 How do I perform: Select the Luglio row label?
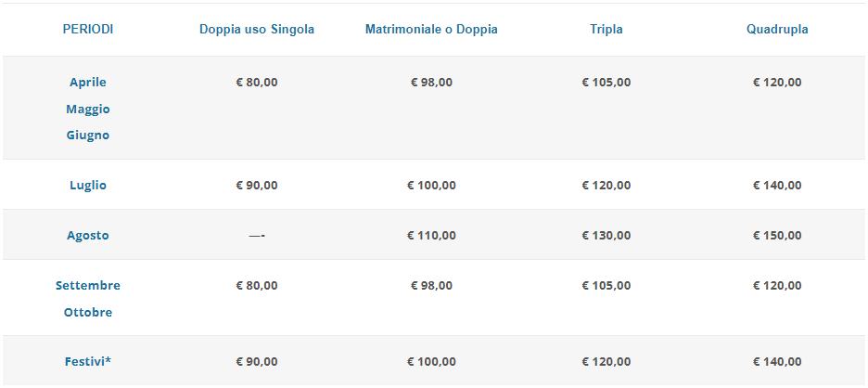pyautogui.click(x=88, y=185)
